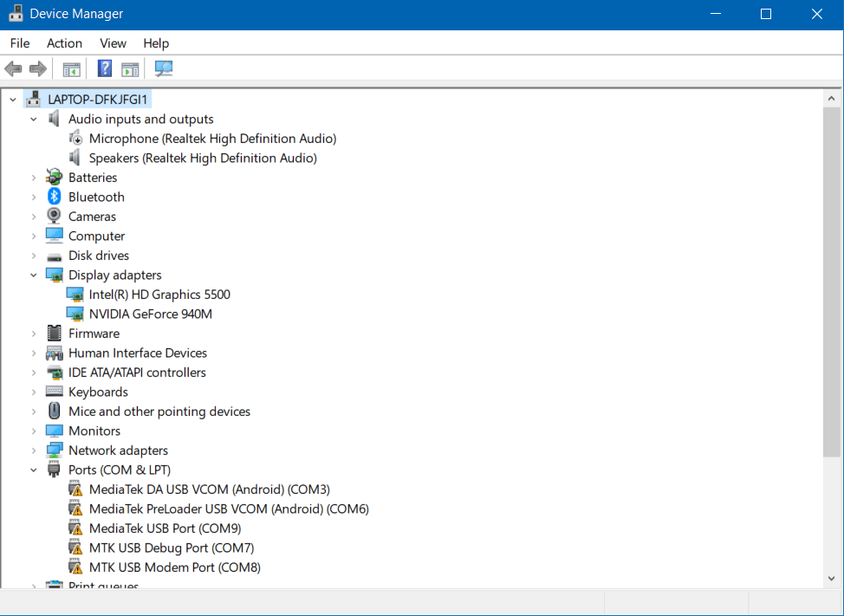Click the Cameras webcam icon

[55, 217]
